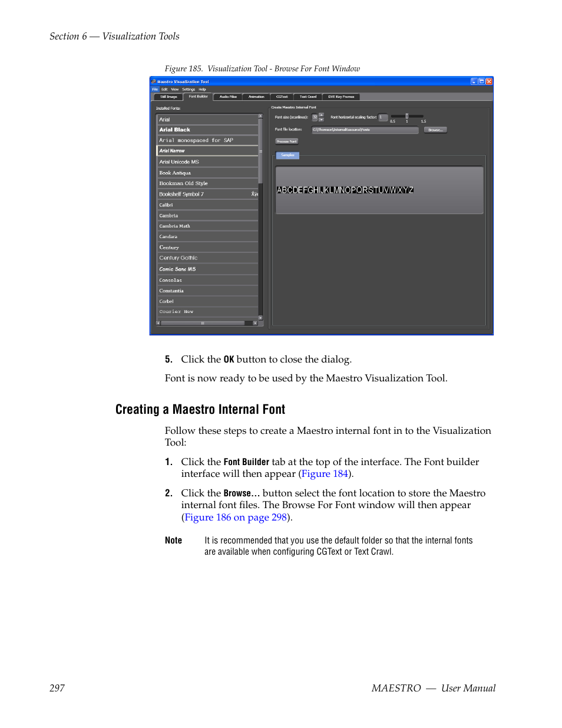Switch to the Text Crawl tab

pyautogui.click(x=308, y=97)
